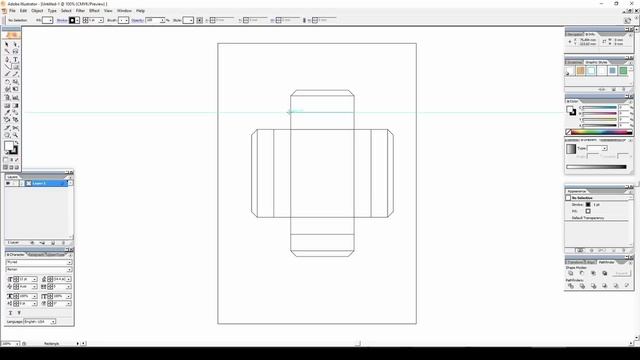Select the Hand tool
This screenshot has width=640, height=360.
tap(7, 135)
